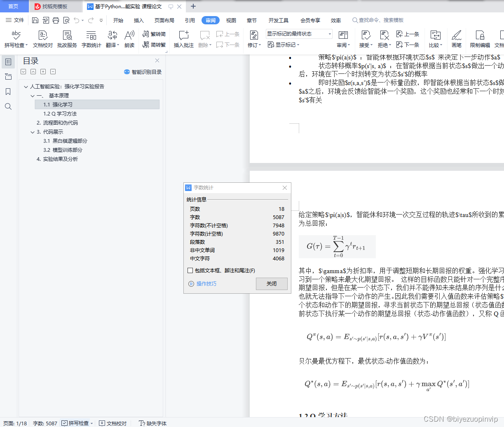The width and height of the screenshot is (504, 427).
Task: Enable 限制编辑 editing restrictions
Action: (x=480, y=39)
